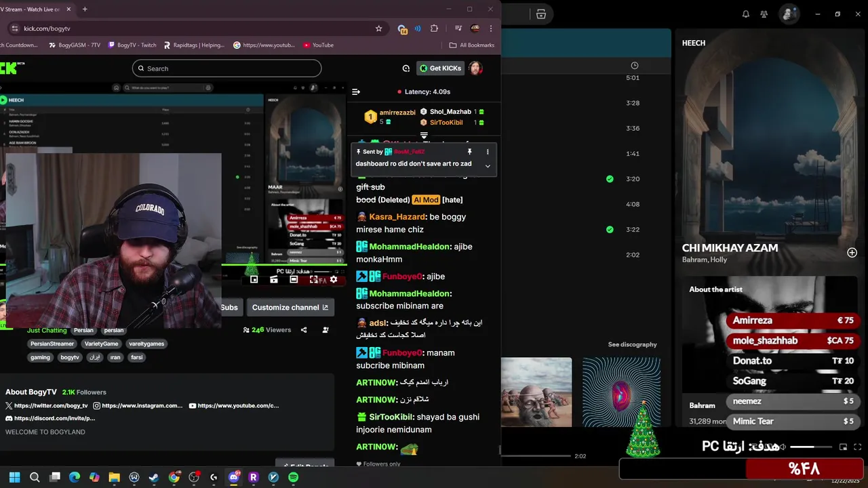Focus the Kick search field

point(226,68)
